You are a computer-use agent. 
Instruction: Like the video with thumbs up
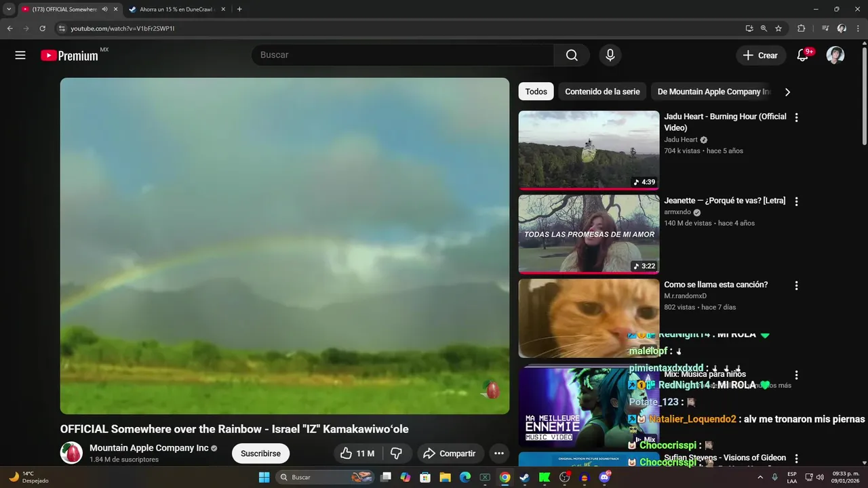[357, 453]
